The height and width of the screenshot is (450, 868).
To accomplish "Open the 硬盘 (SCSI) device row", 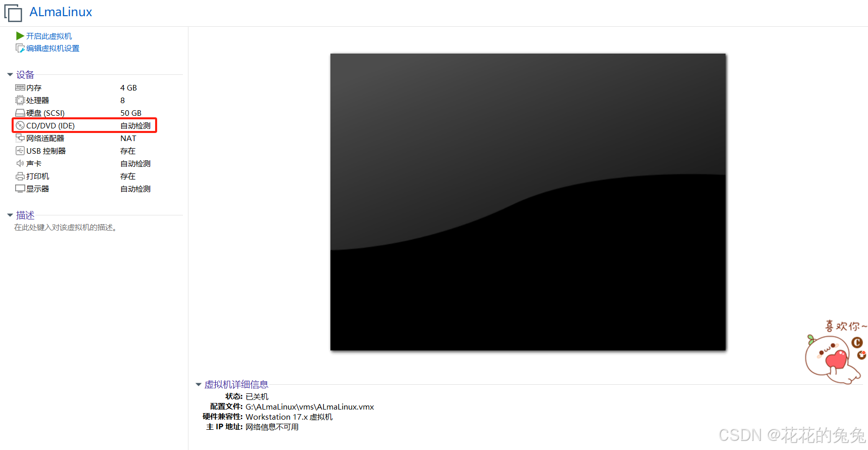I will click(x=84, y=113).
